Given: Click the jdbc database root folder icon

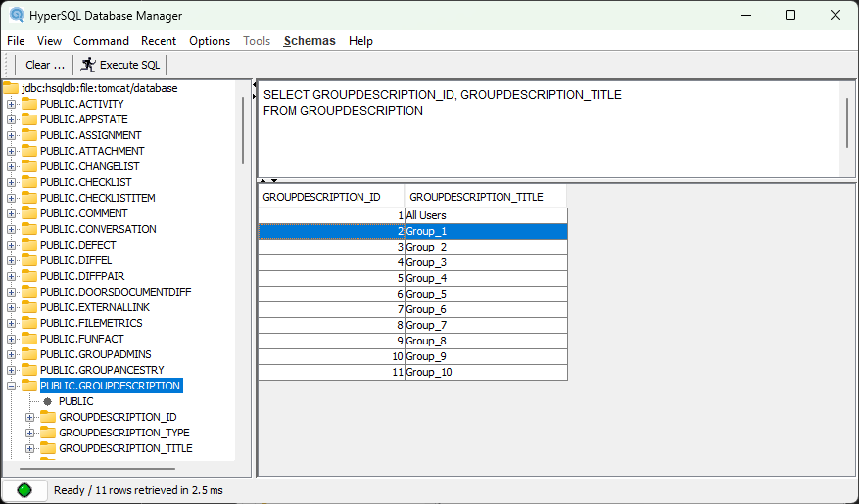Looking at the screenshot, I should [11, 88].
